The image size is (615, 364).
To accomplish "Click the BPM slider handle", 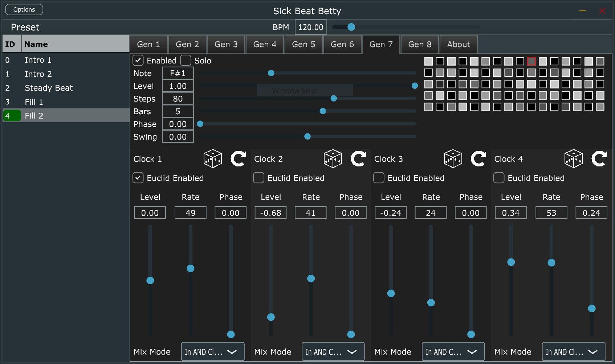I will 351,27.
